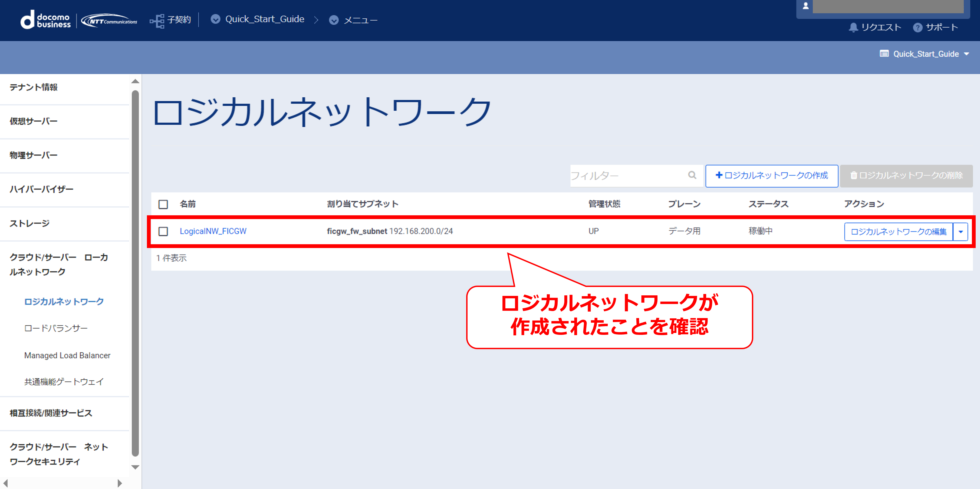Click sidebar scrollbar down arrow
Image resolution: width=980 pixels, height=489 pixels.
tap(135, 467)
